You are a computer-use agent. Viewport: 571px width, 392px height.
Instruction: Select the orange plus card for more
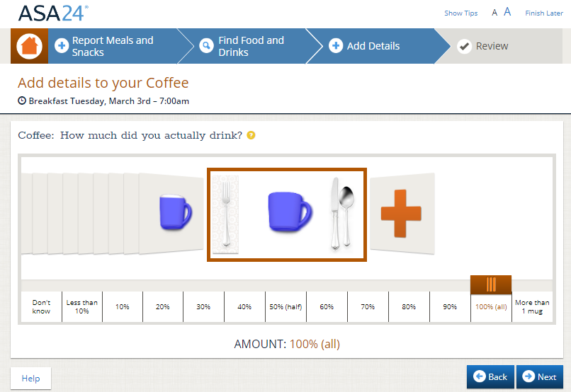[x=401, y=212]
